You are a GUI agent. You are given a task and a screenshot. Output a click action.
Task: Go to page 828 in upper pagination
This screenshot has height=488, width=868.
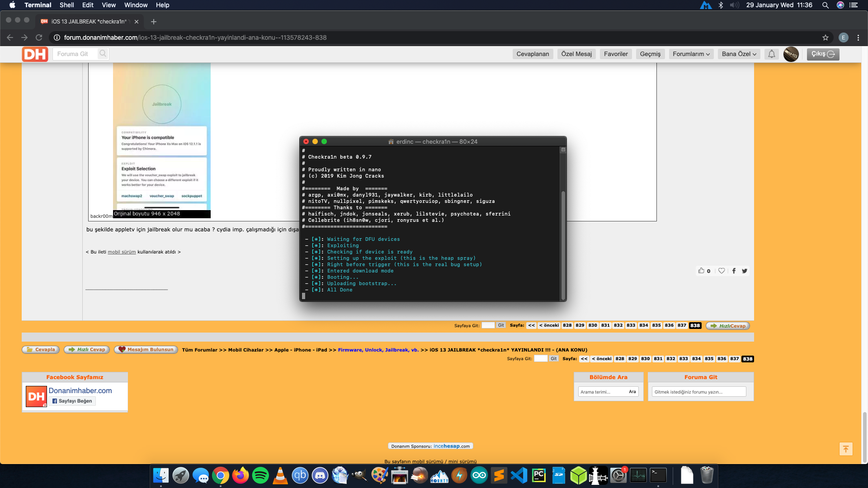point(567,325)
